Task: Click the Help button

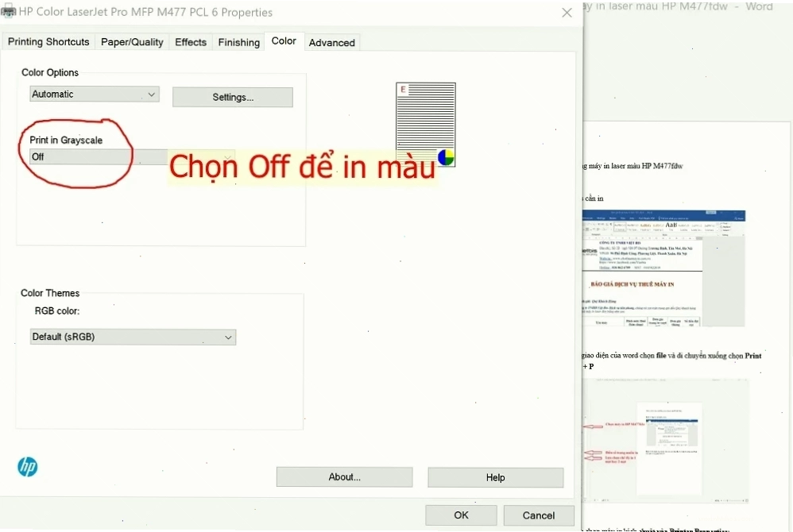Action: tap(496, 477)
